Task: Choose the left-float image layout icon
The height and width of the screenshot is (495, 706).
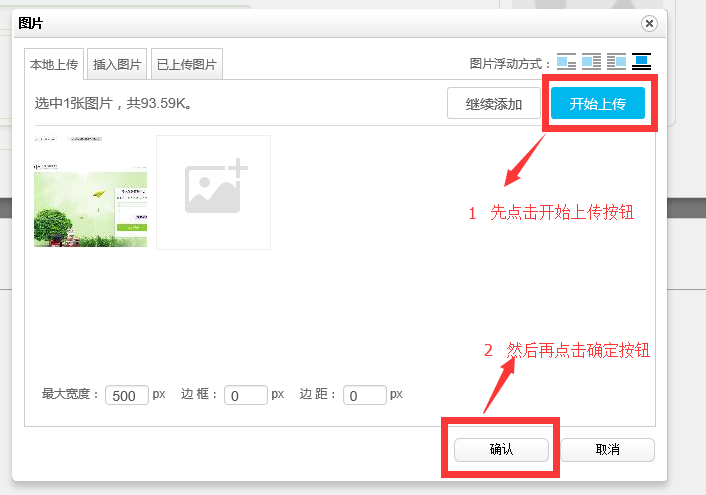Action: 592,62
